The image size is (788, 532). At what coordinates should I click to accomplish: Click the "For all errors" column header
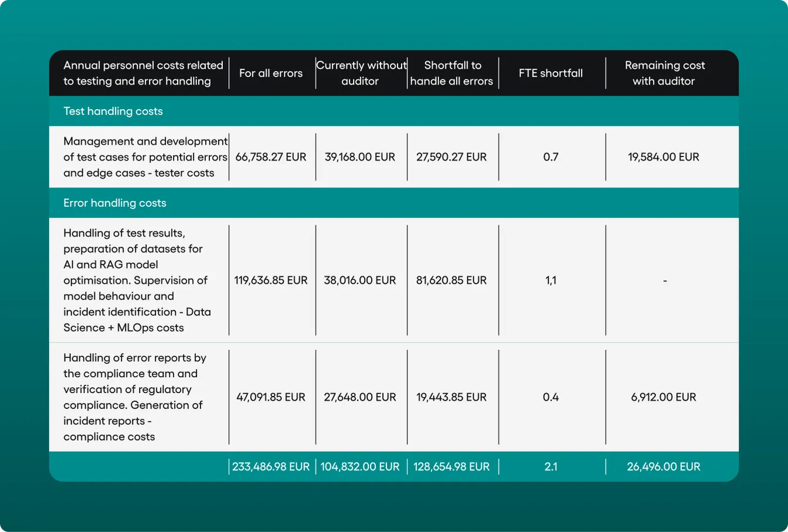coord(271,73)
